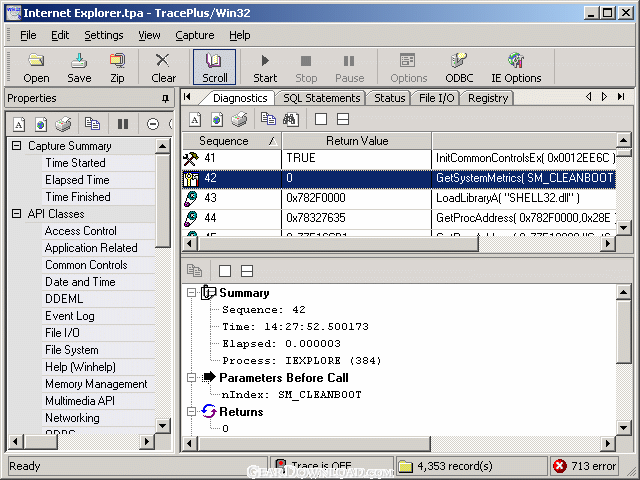Save the trace with the Save icon
Image resolution: width=640 pixels, height=480 pixels.
79,67
